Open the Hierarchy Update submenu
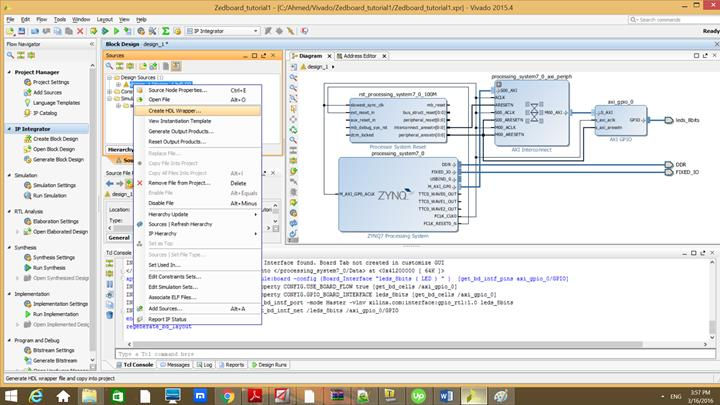This screenshot has height=405, width=720. click(197, 214)
